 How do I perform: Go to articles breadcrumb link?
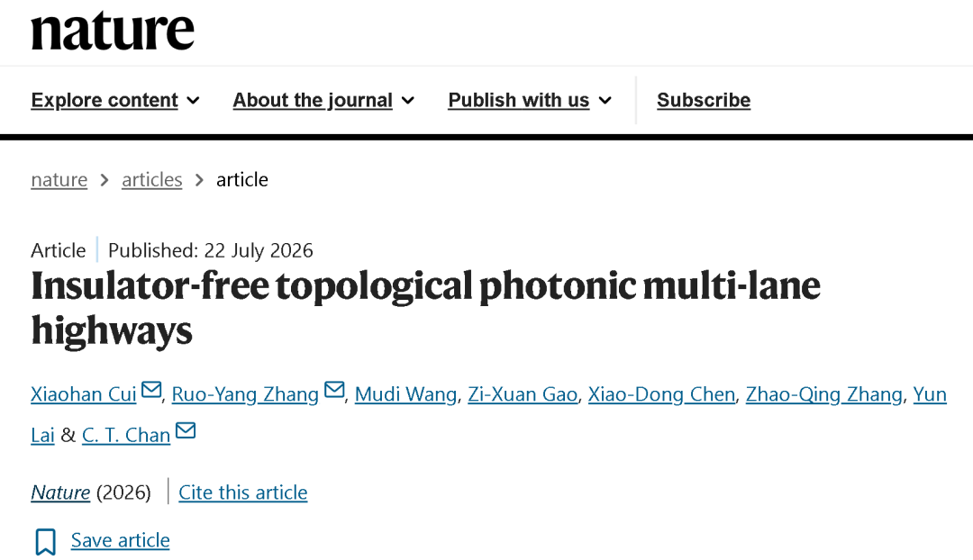[152, 179]
